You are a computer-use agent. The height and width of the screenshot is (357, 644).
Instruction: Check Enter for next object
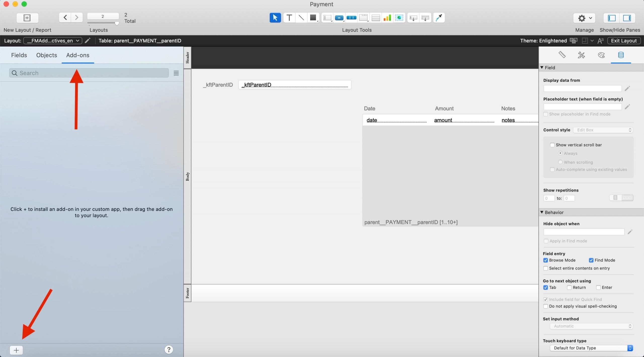pyautogui.click(x=598, y=287)
